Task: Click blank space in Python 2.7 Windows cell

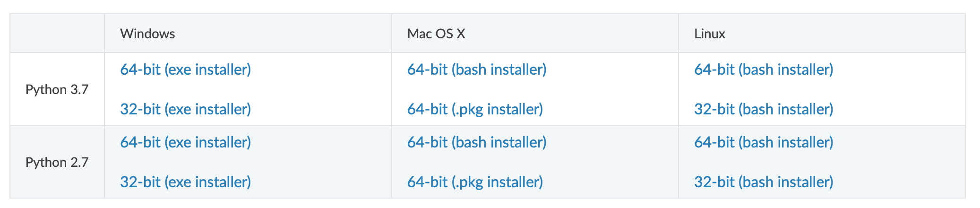Action: click(x=321, y=162)
